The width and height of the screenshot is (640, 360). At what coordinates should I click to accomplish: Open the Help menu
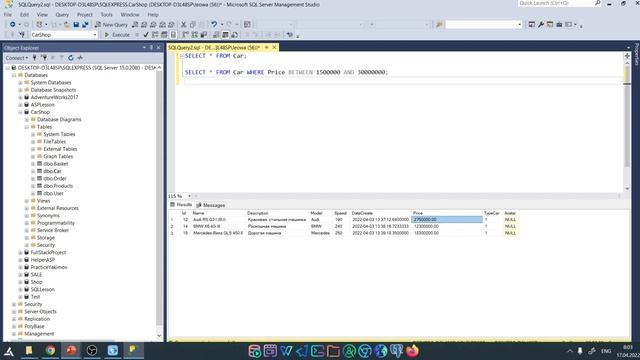pos(153,15)
